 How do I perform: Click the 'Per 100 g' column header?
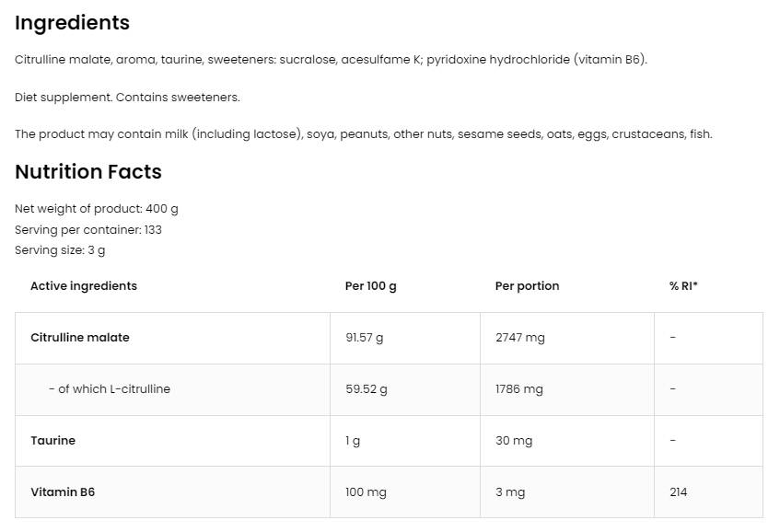(371, 286)
